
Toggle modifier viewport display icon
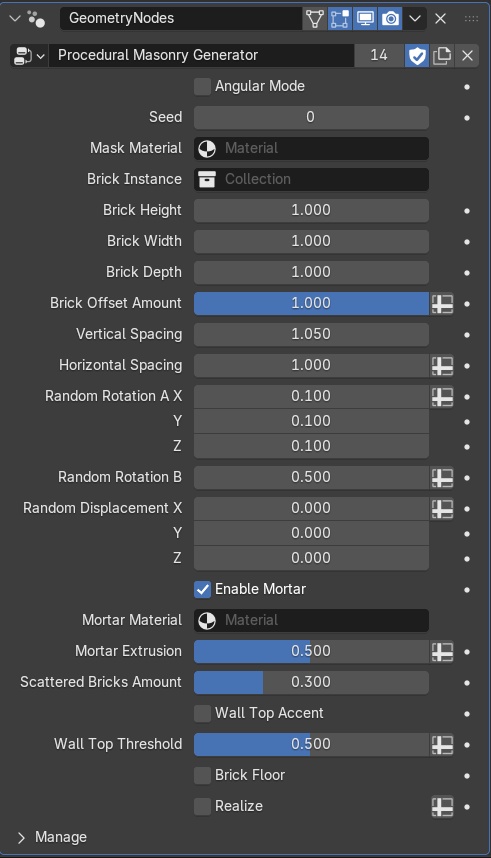click(x=365, y=19)
